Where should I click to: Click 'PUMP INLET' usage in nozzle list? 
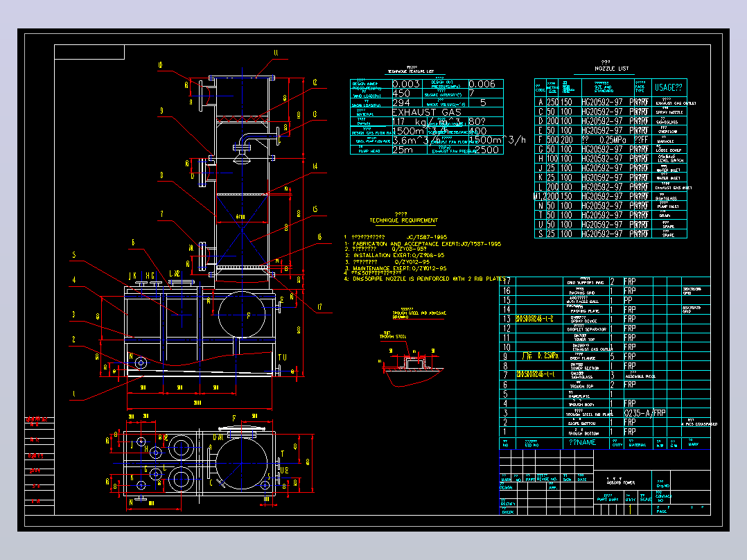(x=668, y=207)
